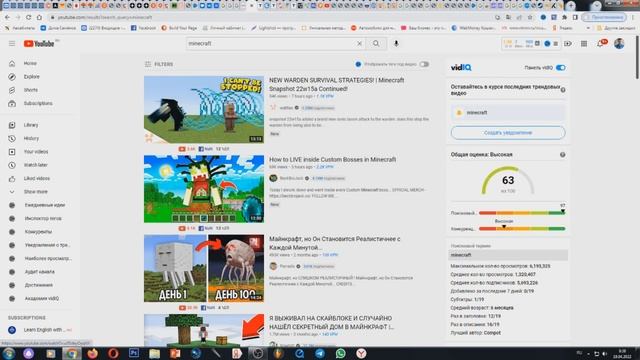The image size is (640, 360).
Task: Toggle the Панель vidIQ switch
Action: coord(560,68)
